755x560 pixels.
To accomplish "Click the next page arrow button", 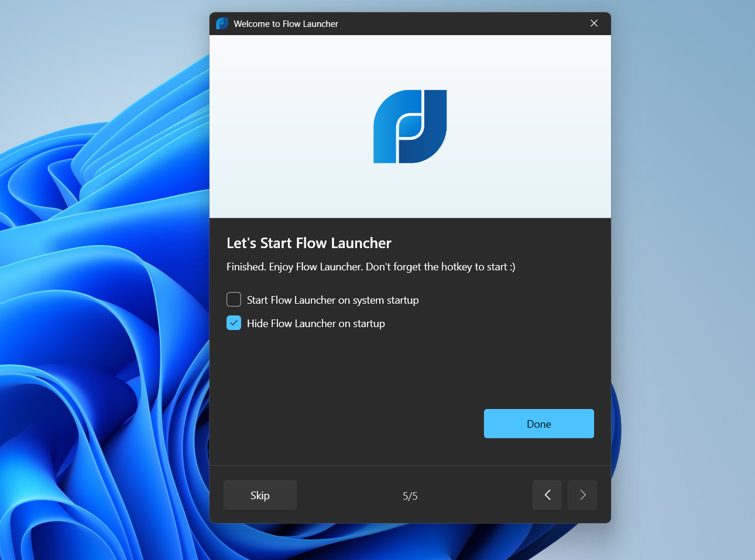I will coord(582,495).
